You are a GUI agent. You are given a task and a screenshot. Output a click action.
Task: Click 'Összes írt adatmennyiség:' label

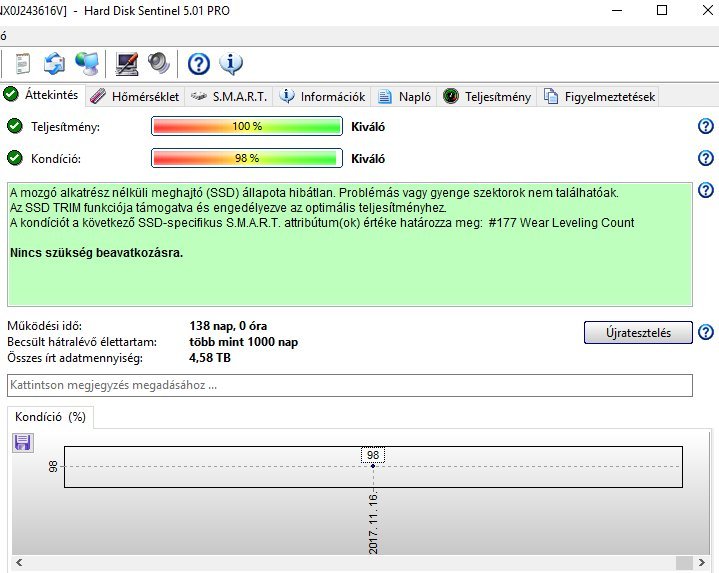[x=75, y=358]
